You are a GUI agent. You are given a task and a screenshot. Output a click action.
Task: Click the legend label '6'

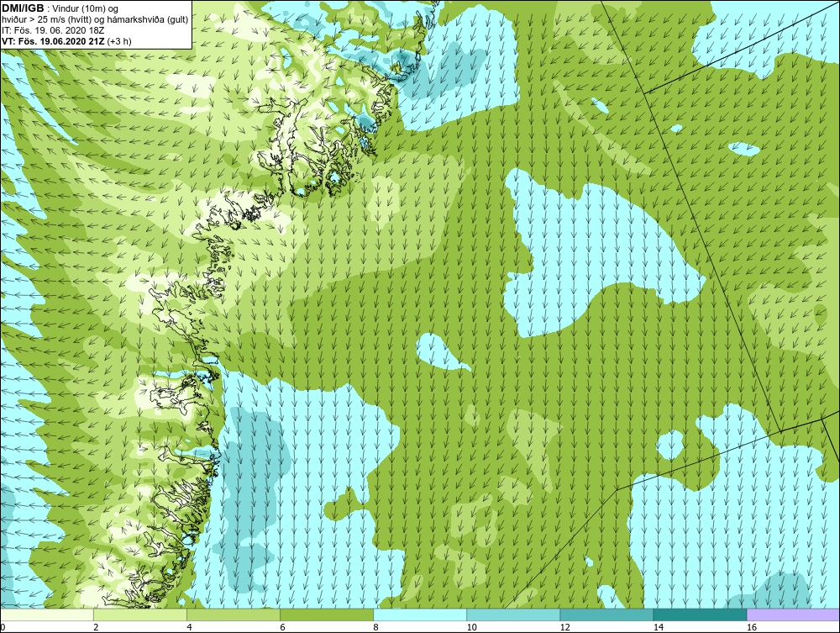coord(282,628)
